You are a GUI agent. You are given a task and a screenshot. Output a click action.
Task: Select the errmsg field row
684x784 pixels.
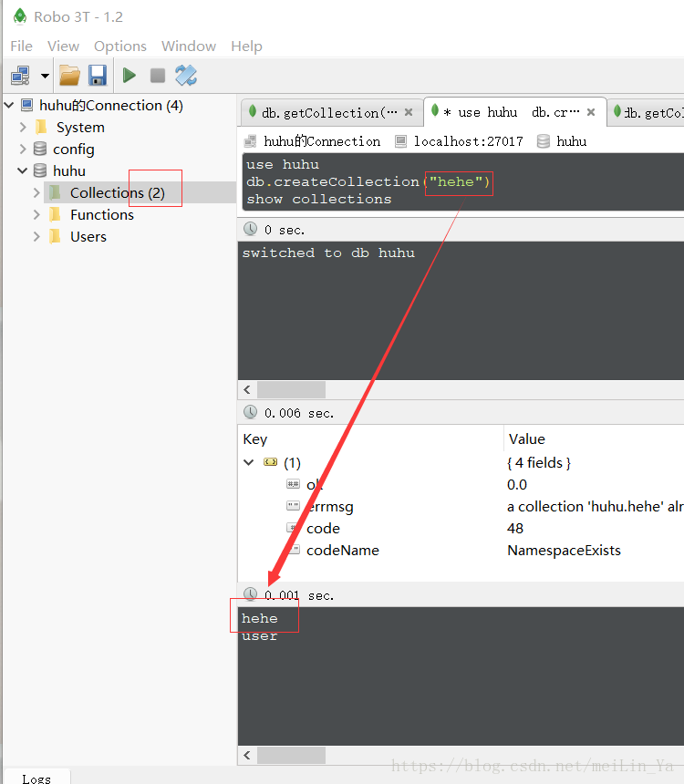point(461,507)
